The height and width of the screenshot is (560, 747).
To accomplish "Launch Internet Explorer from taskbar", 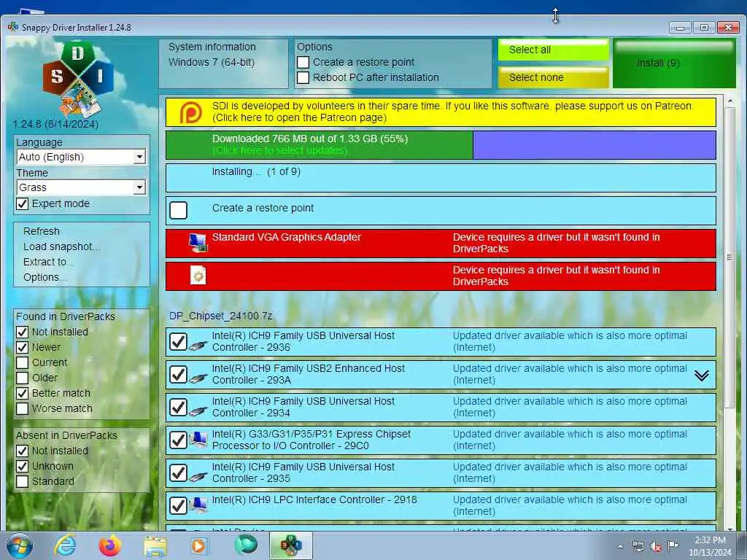I will [x=65, y=545].
